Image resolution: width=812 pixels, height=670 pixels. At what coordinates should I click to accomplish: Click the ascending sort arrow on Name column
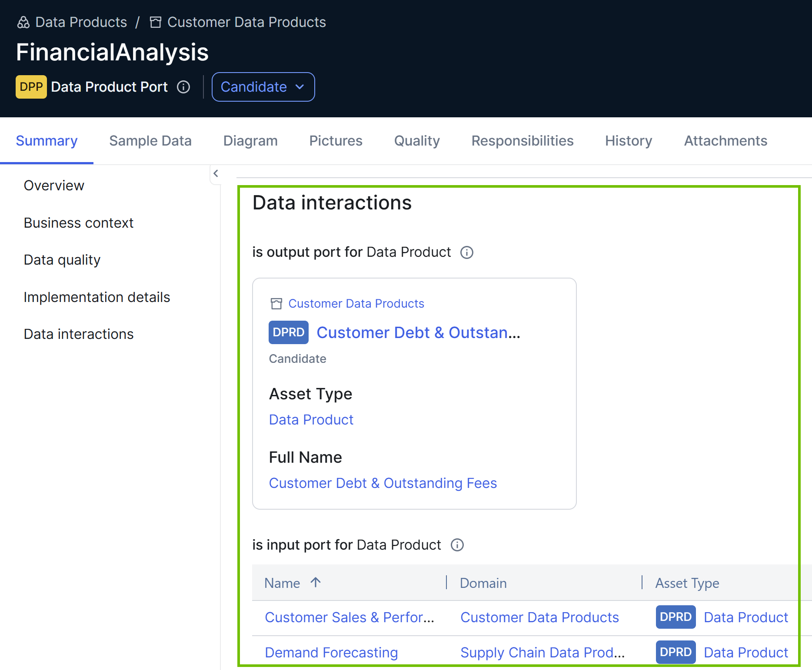coord(316,582)
